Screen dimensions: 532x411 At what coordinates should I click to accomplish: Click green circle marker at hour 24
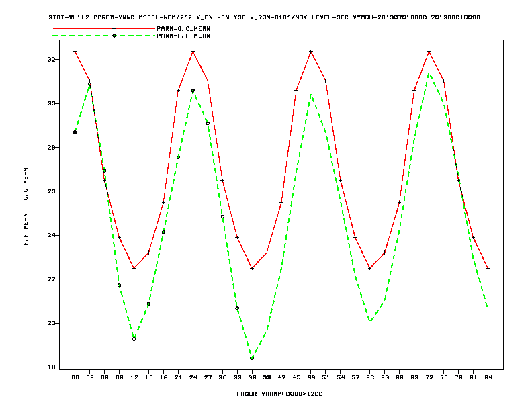pyautogui.click(x=193, y=91)
